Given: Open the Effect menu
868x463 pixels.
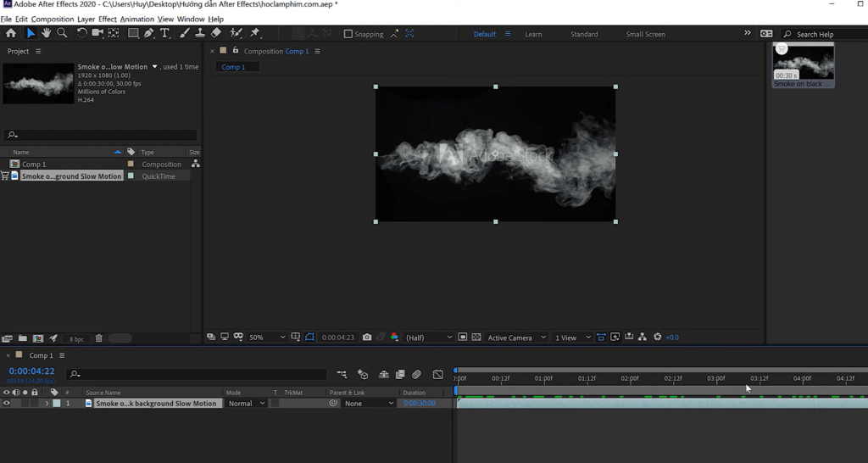Looking at the screenshot, I should [108, 19].
